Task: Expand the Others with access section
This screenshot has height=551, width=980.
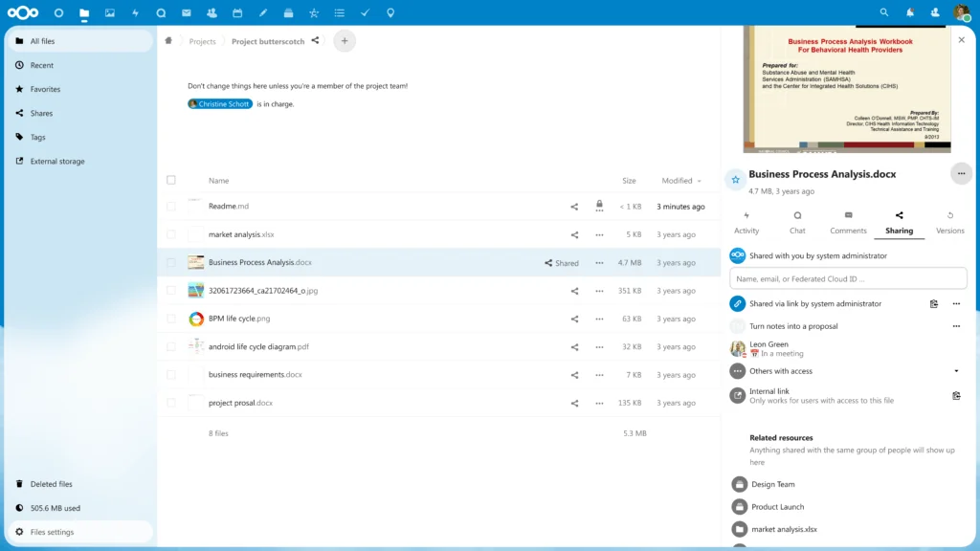Action: tap(955, 371)
